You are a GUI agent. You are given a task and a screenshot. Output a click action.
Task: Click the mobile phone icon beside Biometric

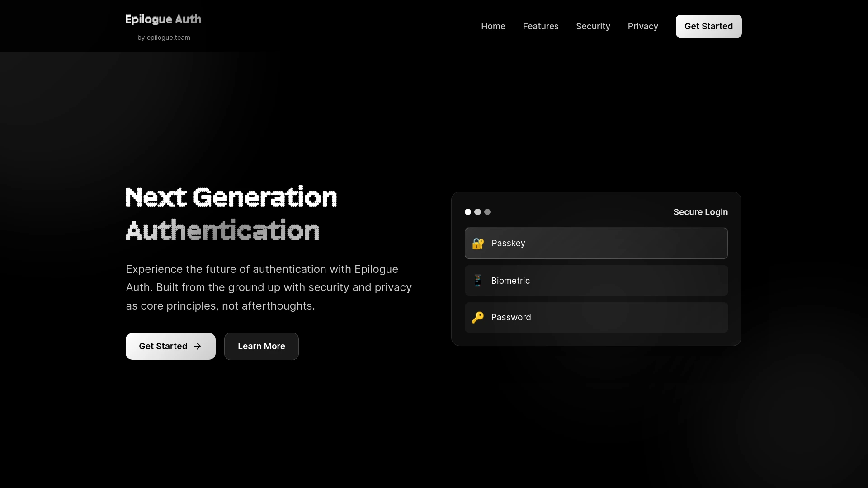(x=478, y=280)
